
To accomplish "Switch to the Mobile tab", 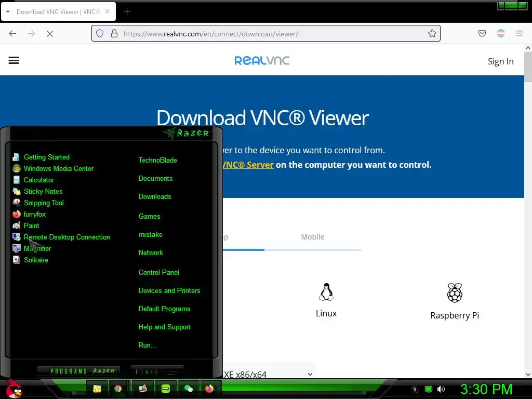I will coord(312,237).
